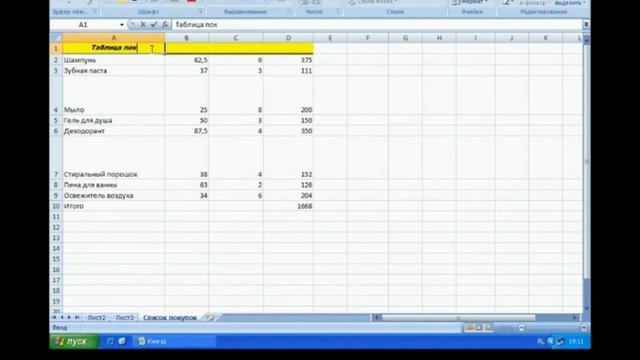Select column header A
Image resolution: width=640 pixels, height=360 pixels.
pyautogui.click(x=113, y=38)
